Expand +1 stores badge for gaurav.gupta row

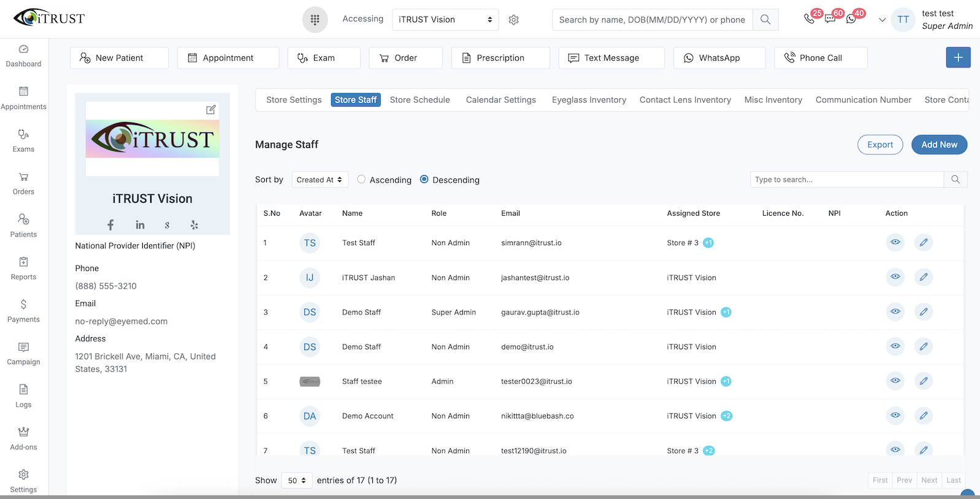726,312
